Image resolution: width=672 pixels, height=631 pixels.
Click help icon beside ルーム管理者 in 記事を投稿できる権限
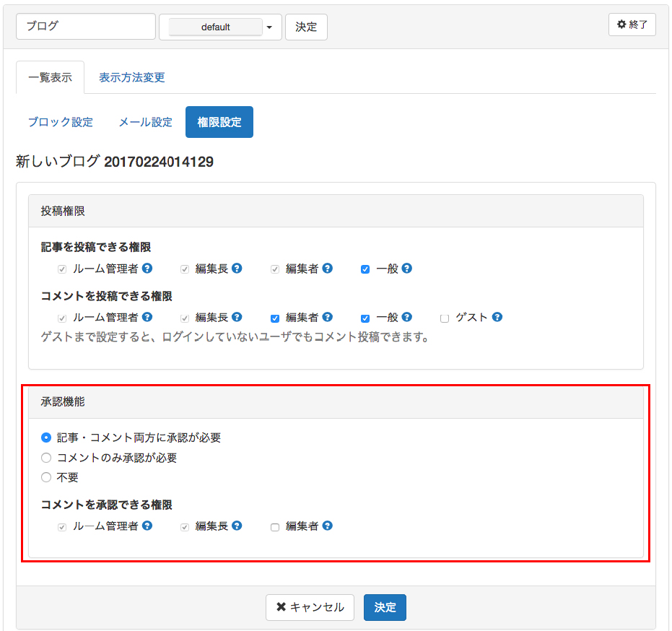(147, 269)
